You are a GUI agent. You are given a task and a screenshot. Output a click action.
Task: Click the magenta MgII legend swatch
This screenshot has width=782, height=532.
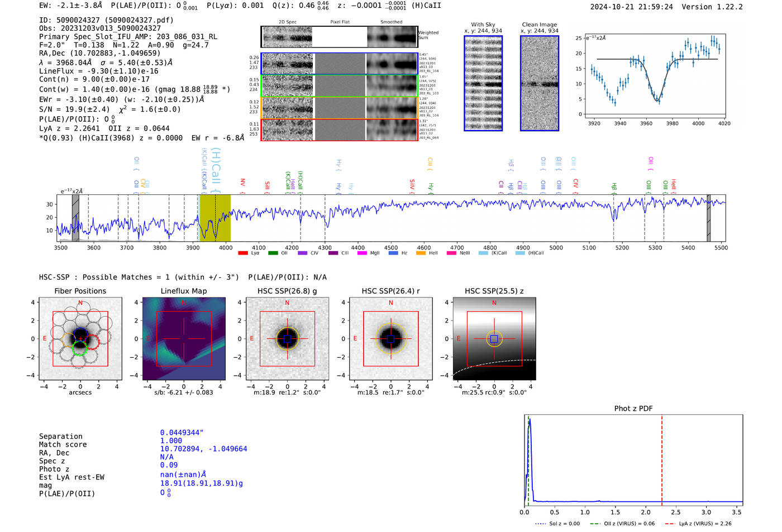tap(362, 253)
